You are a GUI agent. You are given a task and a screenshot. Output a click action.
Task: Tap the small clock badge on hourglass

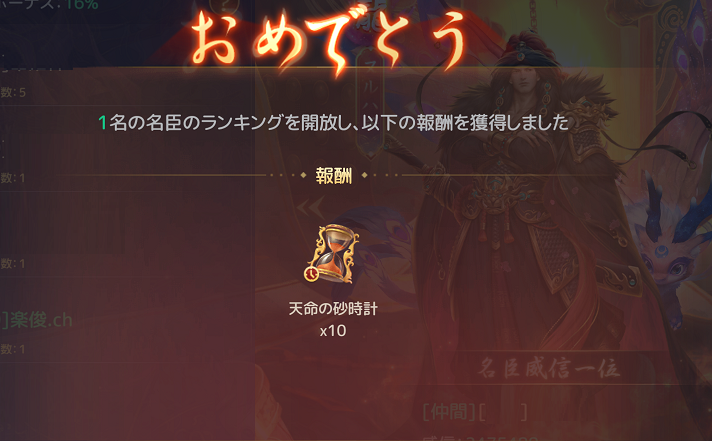[311, 274]
